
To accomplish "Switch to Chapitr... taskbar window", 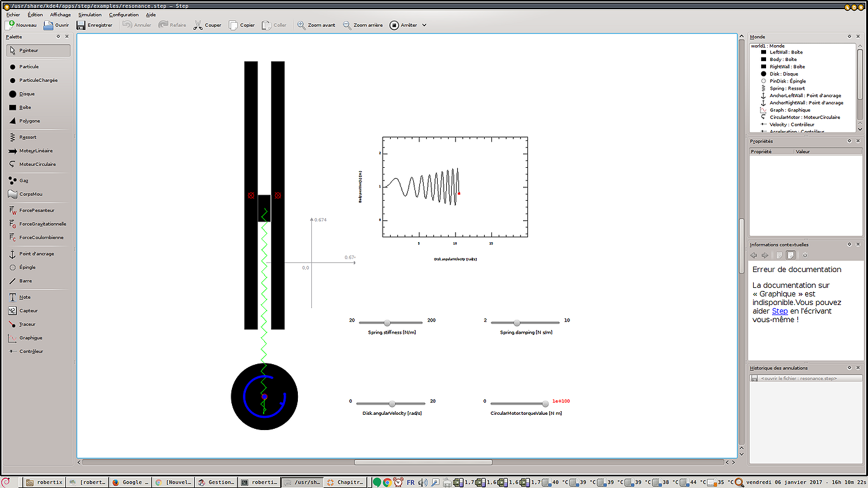I will pos(346,482).
